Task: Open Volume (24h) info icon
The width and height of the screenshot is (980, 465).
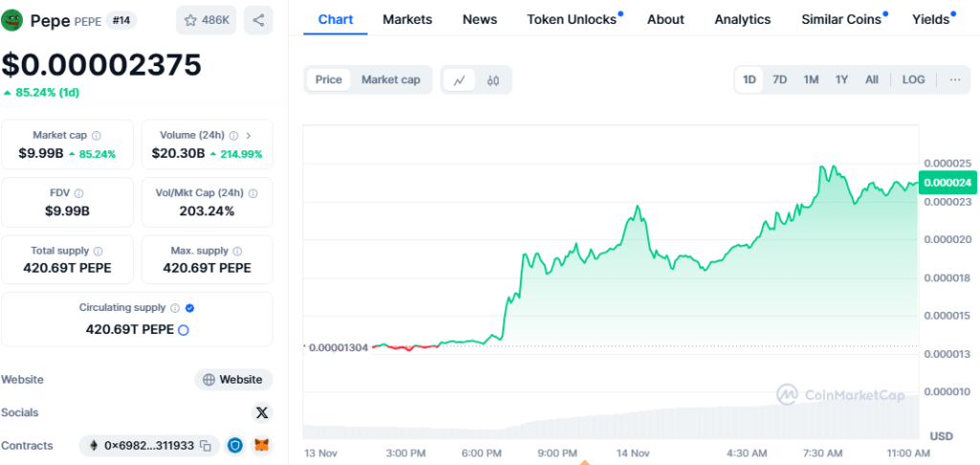Action: click(234, 135)
